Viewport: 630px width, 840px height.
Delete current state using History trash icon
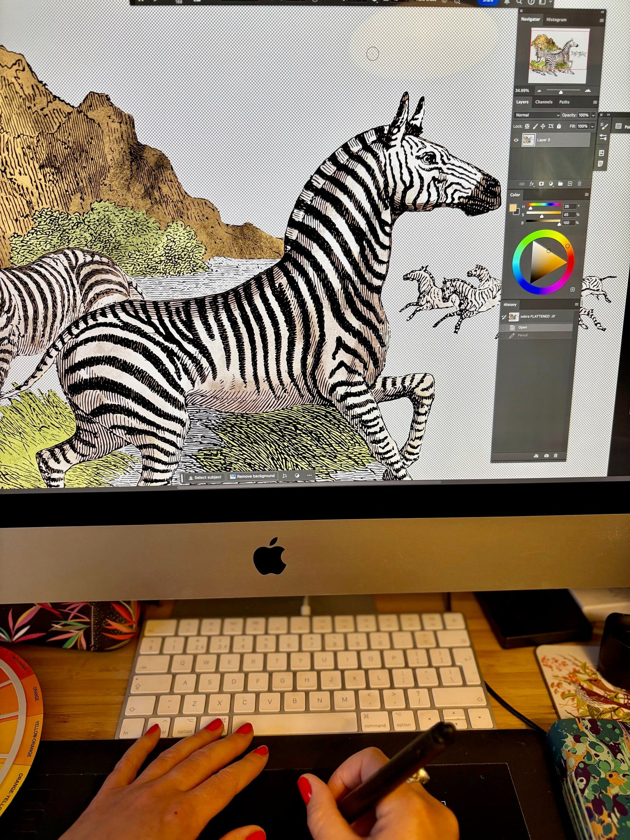coord(555,456)
